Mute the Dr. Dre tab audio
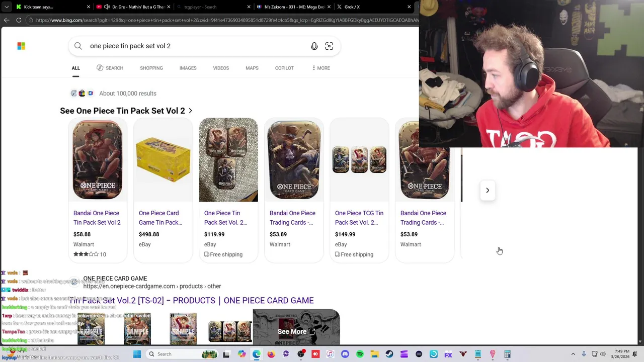The height and width of the screenshot is (362, 644). (x=107, y=7)
